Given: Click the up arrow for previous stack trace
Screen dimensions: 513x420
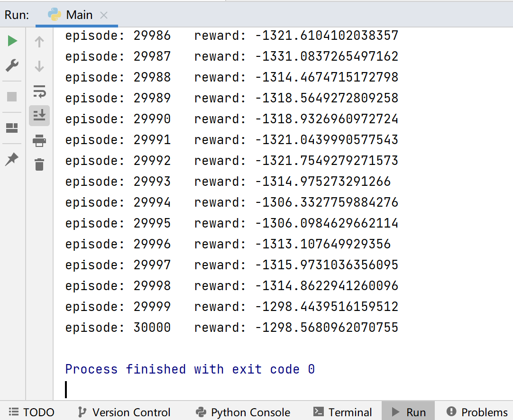Looking at the screenshot, I should click(39, 42).
